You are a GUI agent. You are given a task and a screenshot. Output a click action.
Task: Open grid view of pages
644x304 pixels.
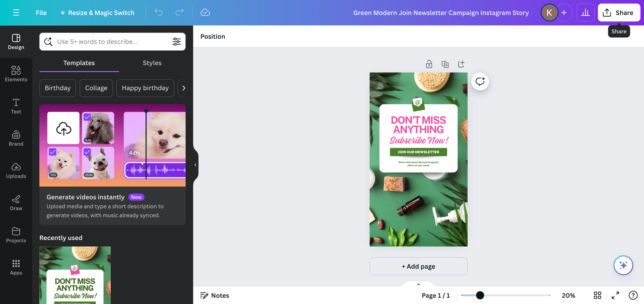[x=597, y=295]
